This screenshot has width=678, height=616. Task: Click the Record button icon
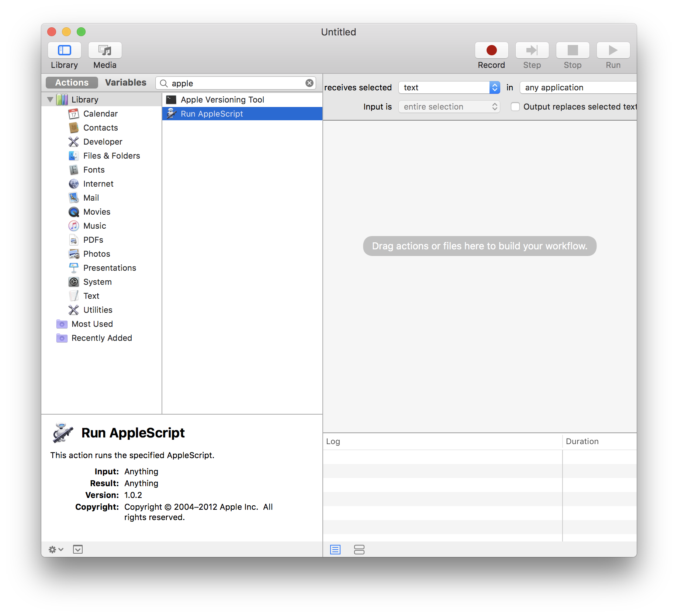click(x=491, y=50)
